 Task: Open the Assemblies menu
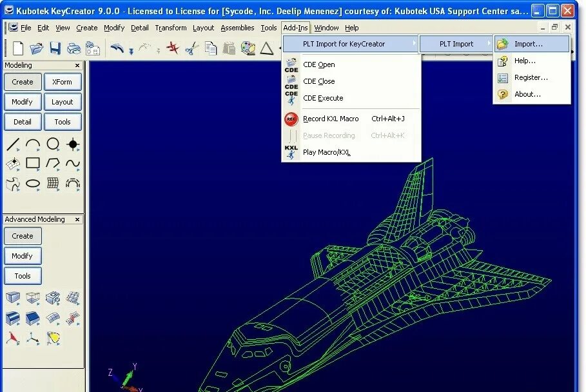point(237,28)
